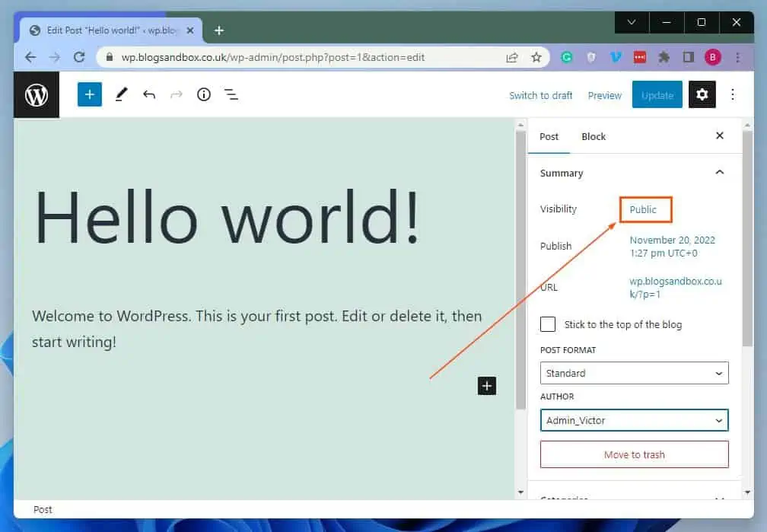
Task: Open the block inserter plus button
Action: click(x=90, y=94)
